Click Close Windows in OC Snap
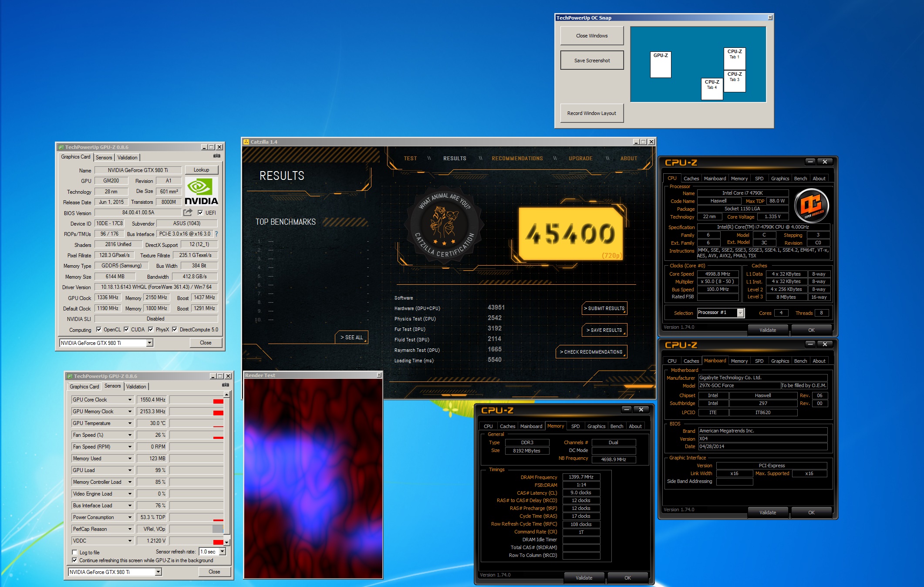924x587 pixels. pos(592,36)
